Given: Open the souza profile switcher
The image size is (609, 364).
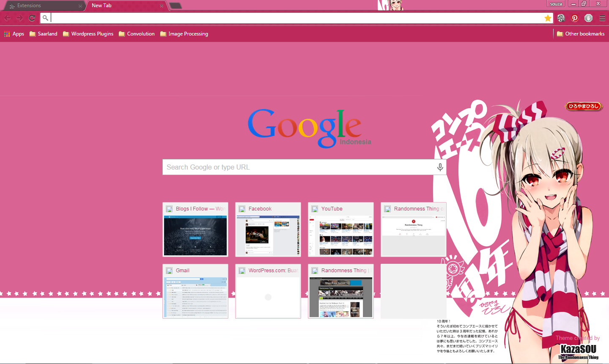Looking at the screenshot, I should 556,4.
